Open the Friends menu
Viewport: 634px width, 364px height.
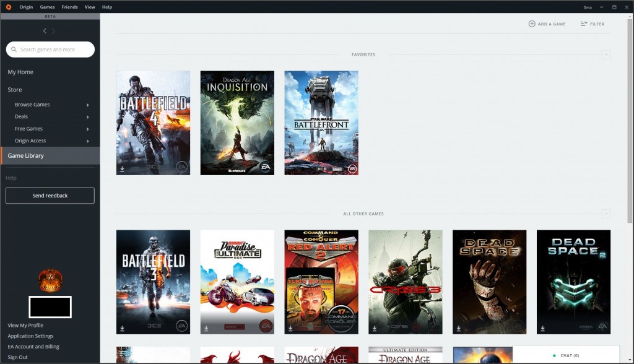pyautogui.click(x=69, y=7)
